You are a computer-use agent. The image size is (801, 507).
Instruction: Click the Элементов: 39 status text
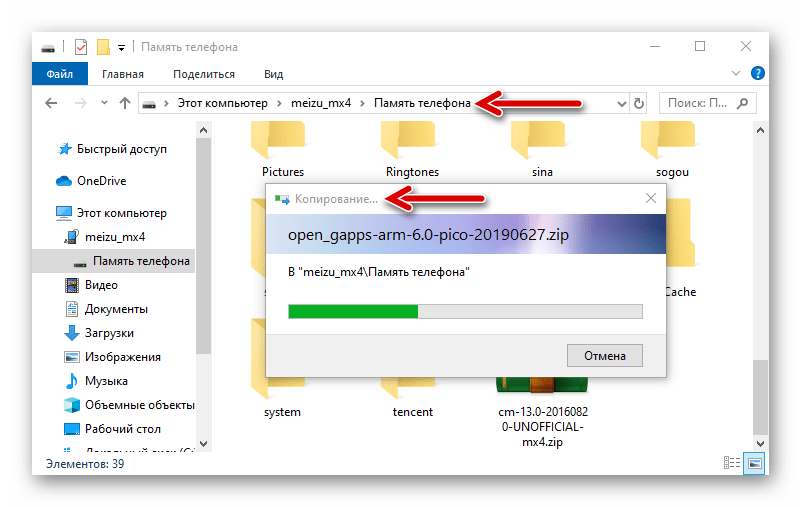click(85, 464)
